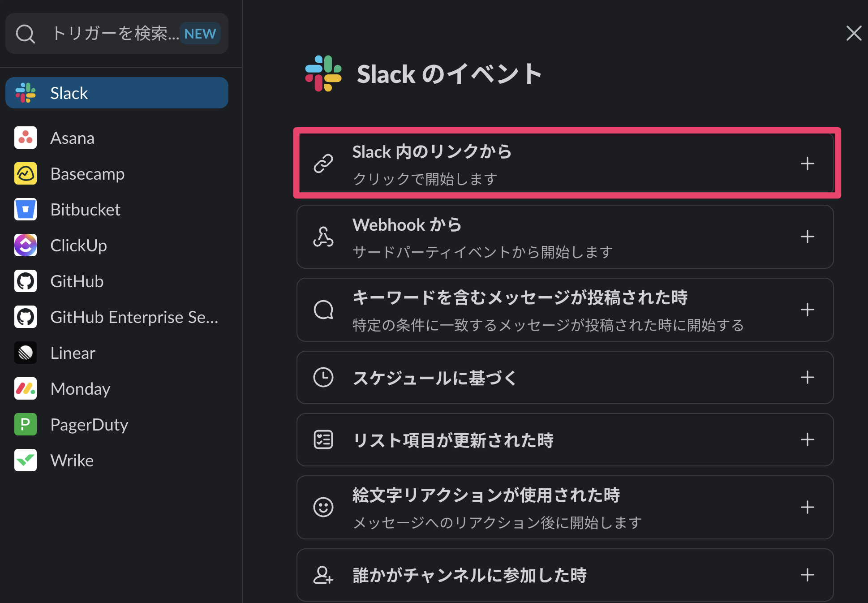Image resolution: width=868 pixels, height=603 pixels.
Task: Click the Bitbucket bucket icon
Action: pyautogui.click(x=26, y=210)
